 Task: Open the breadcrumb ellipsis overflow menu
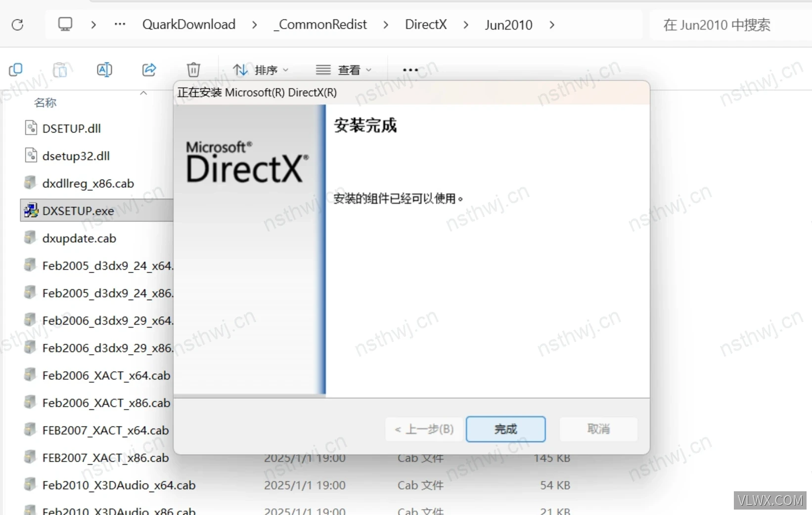(x=120, y=24)
